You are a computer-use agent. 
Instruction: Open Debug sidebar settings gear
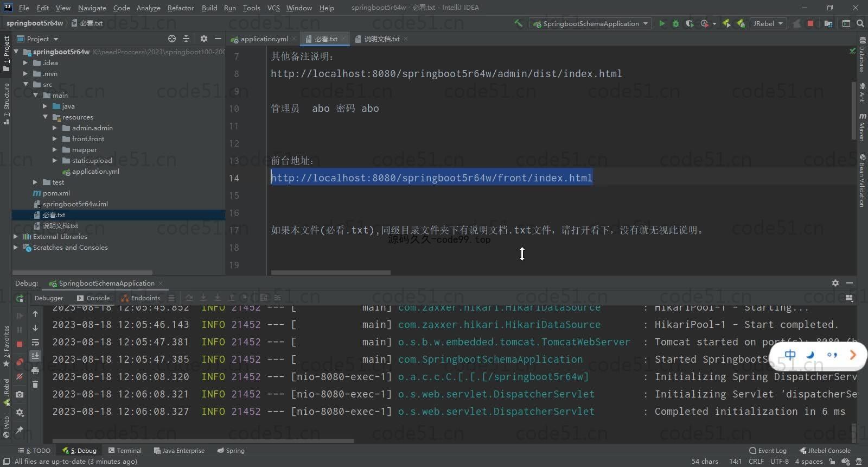pos(20,412)
